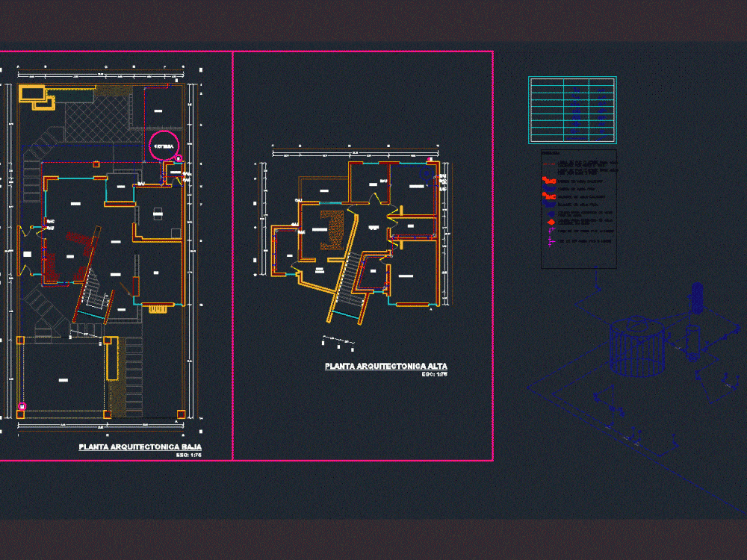Click the cyan data table
Viewport: 747px width, 560px height.
pyautogui.click(x=572, y=110)
